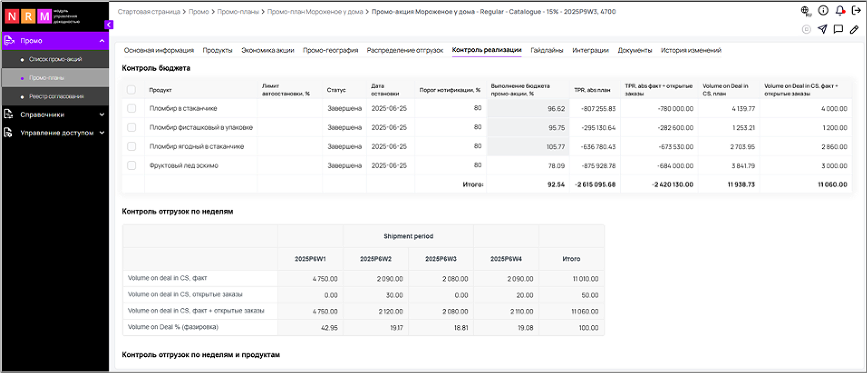This screenshot has width=868, height=373.
Task: Expand the Справочники menu chevron
Action: 102,115
